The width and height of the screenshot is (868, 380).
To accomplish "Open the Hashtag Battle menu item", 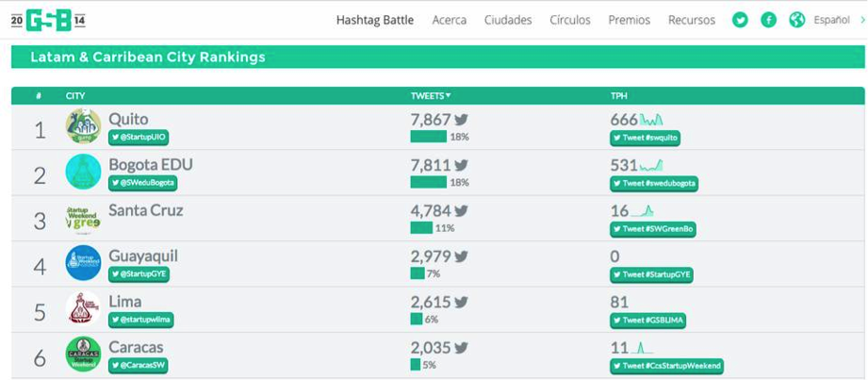I will pos(374,20).
